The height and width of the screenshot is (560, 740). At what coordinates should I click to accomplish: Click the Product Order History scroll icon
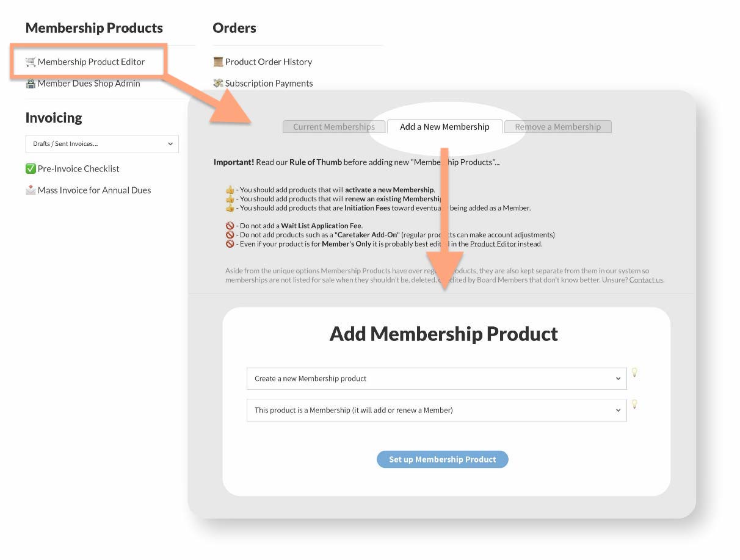tap(218, 62)
